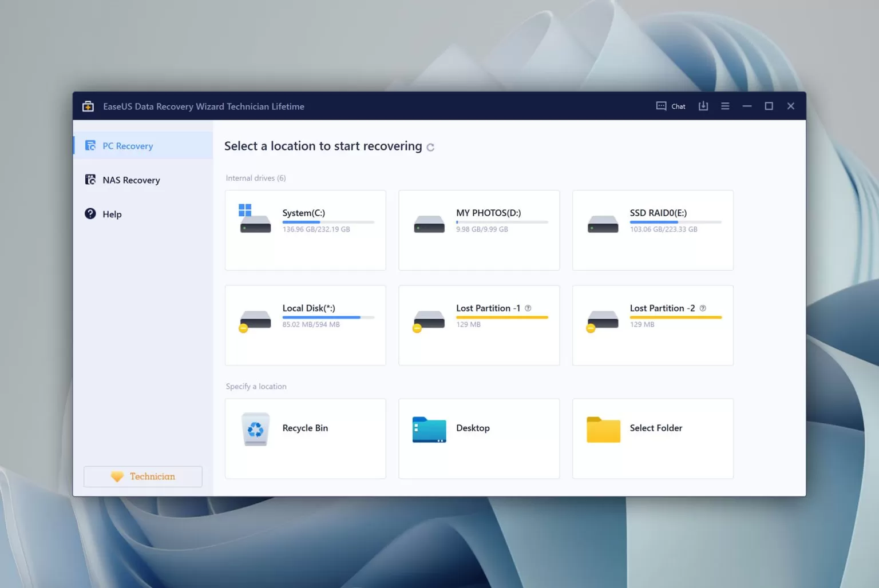Click the Recycle Bin icon
The height and width of the screenshot is (588, 879).
pyautogui.click(x=255, y=429)
